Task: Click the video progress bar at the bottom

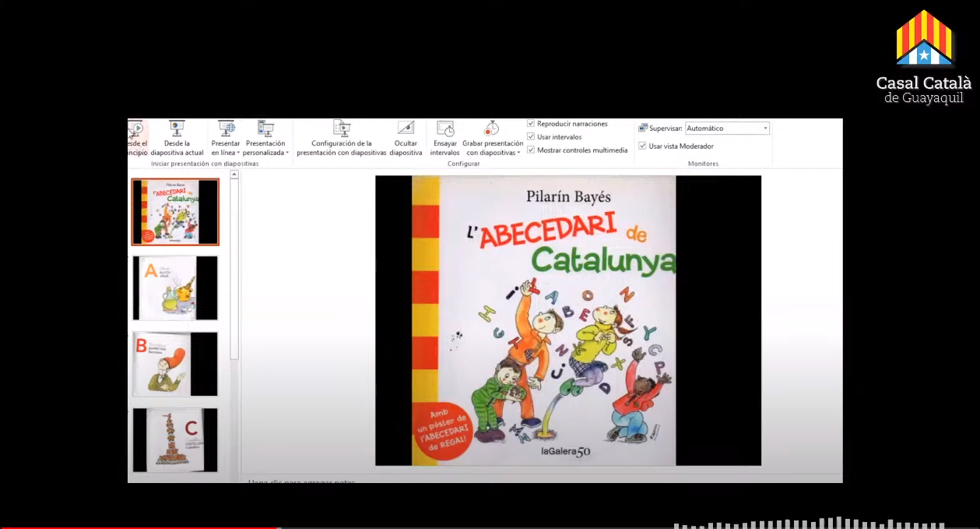Action: click(490, 527)
